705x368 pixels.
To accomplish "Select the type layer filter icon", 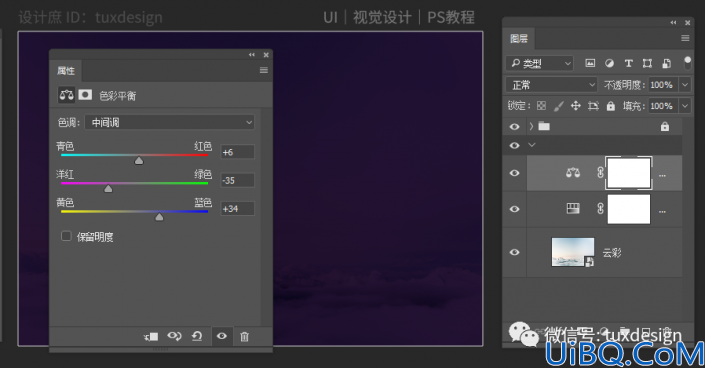I will [x=629, y=63].
